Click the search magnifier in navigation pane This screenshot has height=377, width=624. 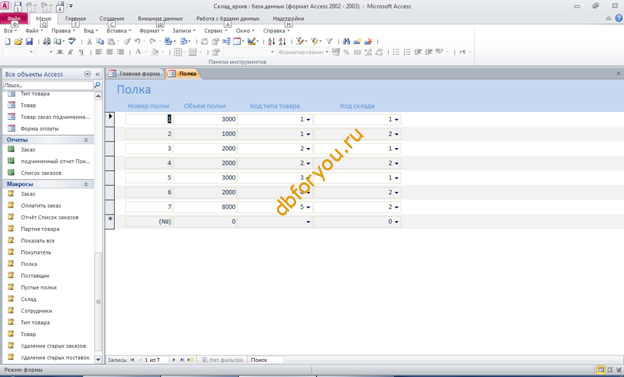click(97, 85)
